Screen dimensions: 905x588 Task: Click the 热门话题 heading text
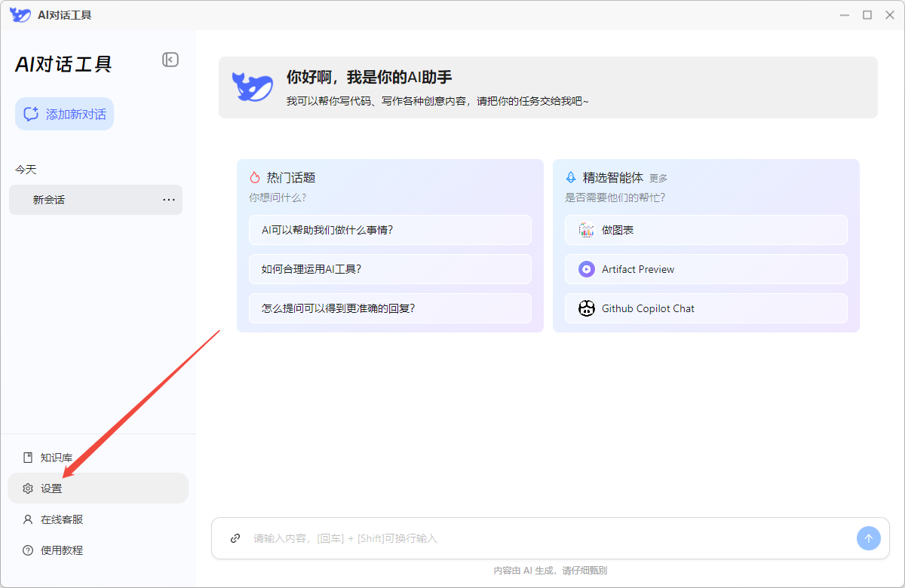coord(291,178)
